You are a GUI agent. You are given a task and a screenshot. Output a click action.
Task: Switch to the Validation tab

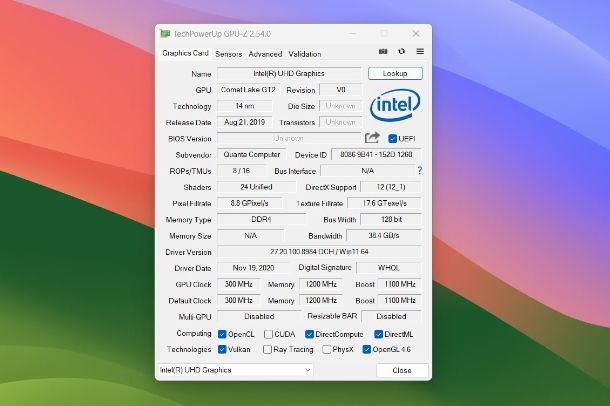click(305, 54)
